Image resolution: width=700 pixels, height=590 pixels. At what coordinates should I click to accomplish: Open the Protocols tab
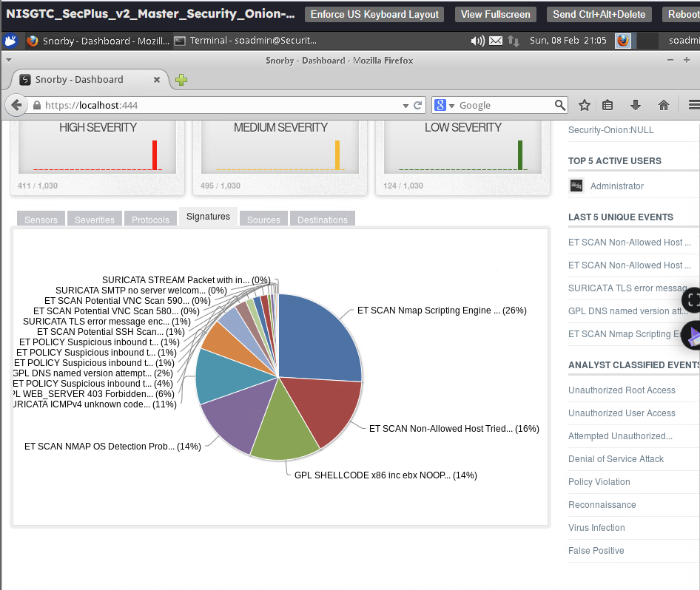(150, 220)
